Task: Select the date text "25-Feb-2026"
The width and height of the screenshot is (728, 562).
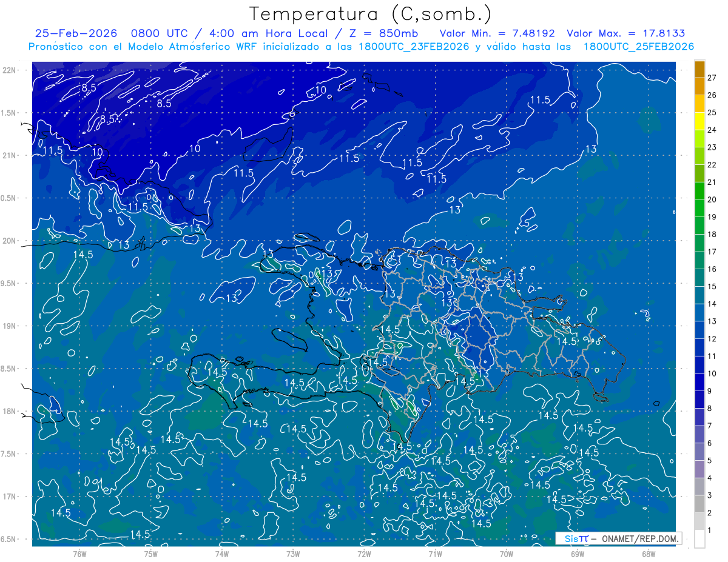Action: [x=76, y=33]
